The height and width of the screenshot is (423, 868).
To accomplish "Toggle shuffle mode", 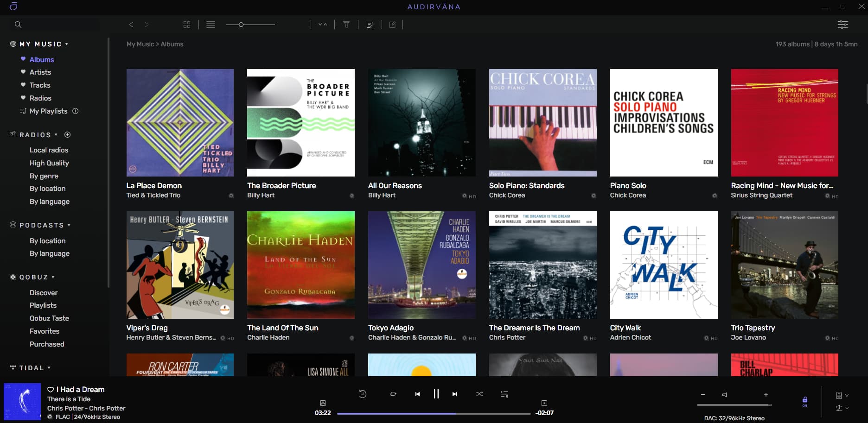I will pos(479,394).
